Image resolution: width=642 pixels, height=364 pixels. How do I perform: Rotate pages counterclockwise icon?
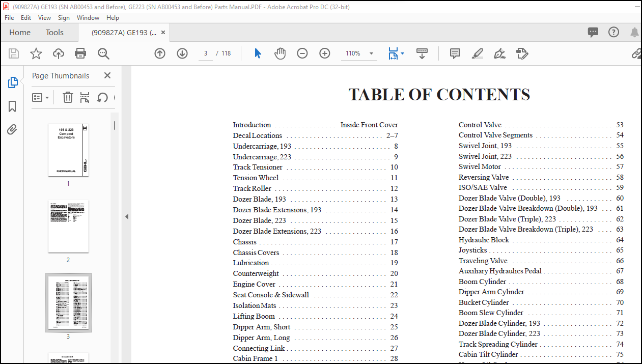pyautogui.click(x=102, y=97)
